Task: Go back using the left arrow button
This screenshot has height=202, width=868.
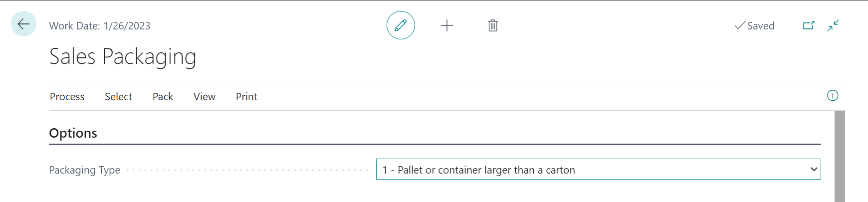Action: coord(23,24)
